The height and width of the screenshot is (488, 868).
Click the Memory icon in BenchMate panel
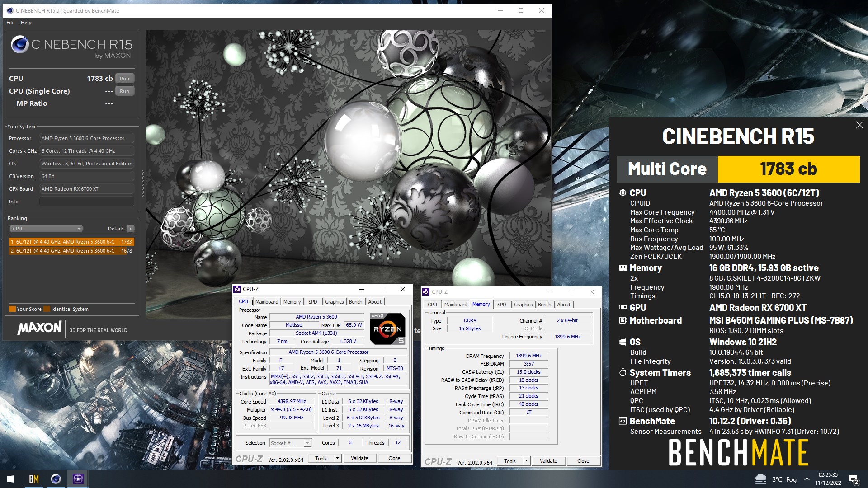(x=623, y=268)
